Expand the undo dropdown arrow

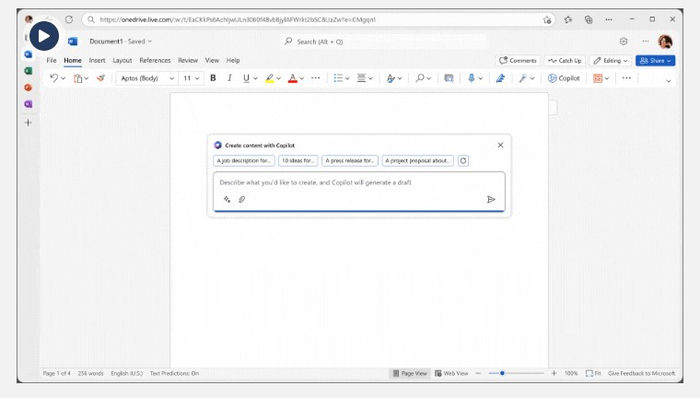(x=63, y=79)
